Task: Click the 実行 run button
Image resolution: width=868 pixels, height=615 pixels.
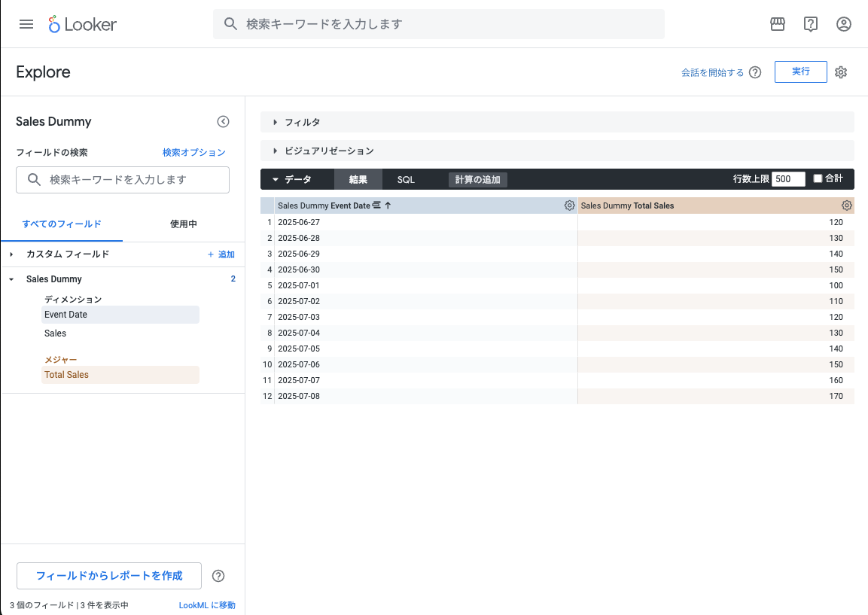Action: coord(800,72)
